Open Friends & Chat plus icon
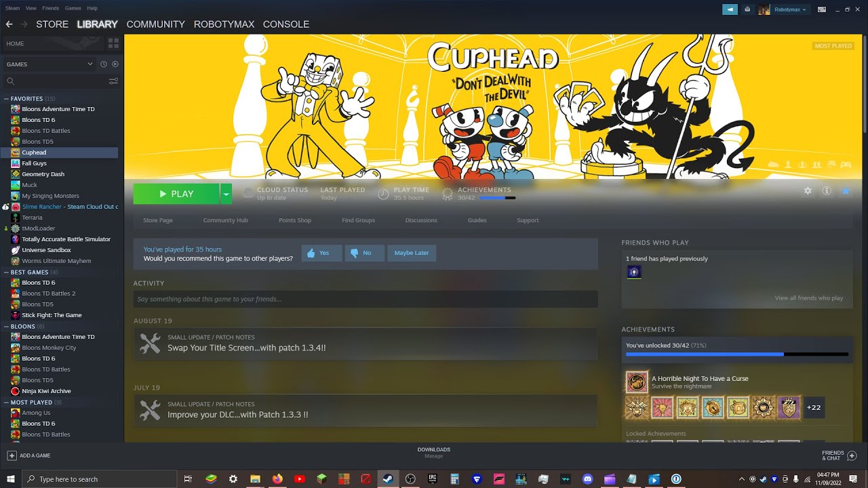Screen dimensions: 868x488 coord(852,455)
